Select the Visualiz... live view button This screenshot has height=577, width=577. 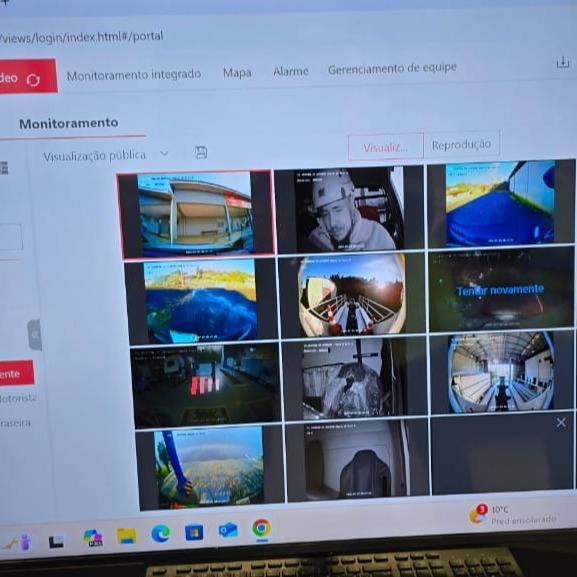(386, 147)
